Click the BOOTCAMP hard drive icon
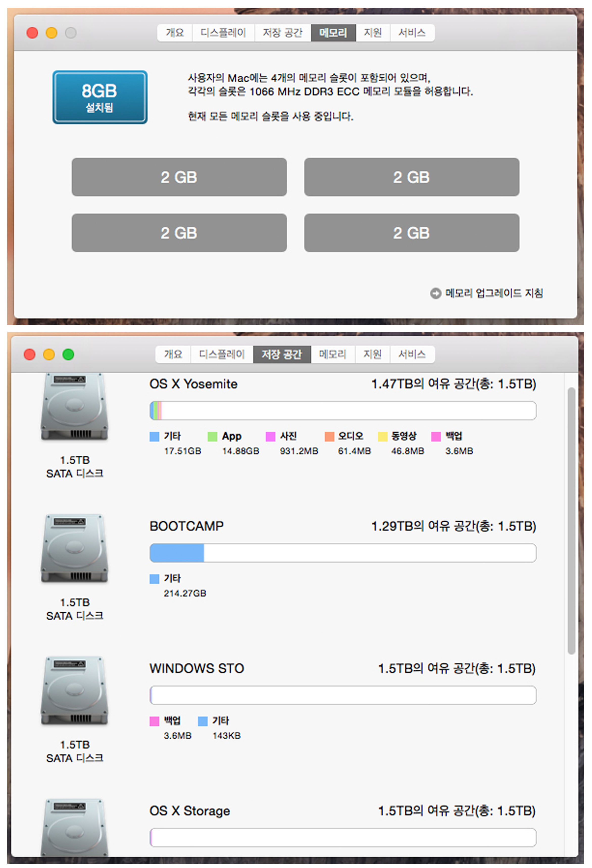Image resolution: width=592 pixels, height=868 pixels. pyautogui.click(x=75, y=548)
